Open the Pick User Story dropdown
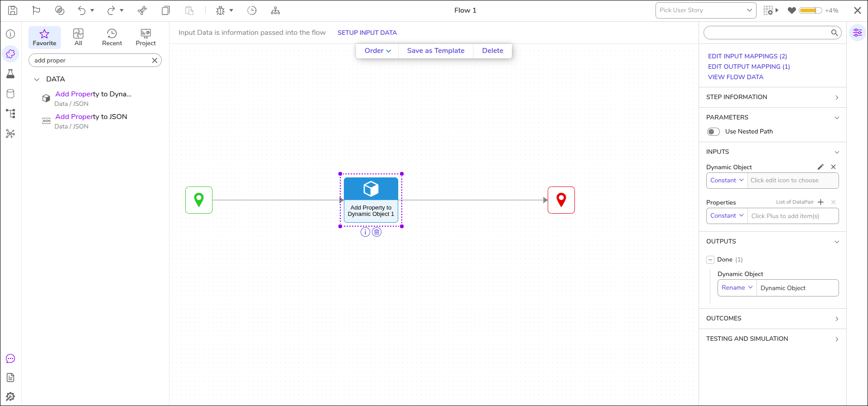The width and height of the screenshot is (868, 406). click(706, 10)
